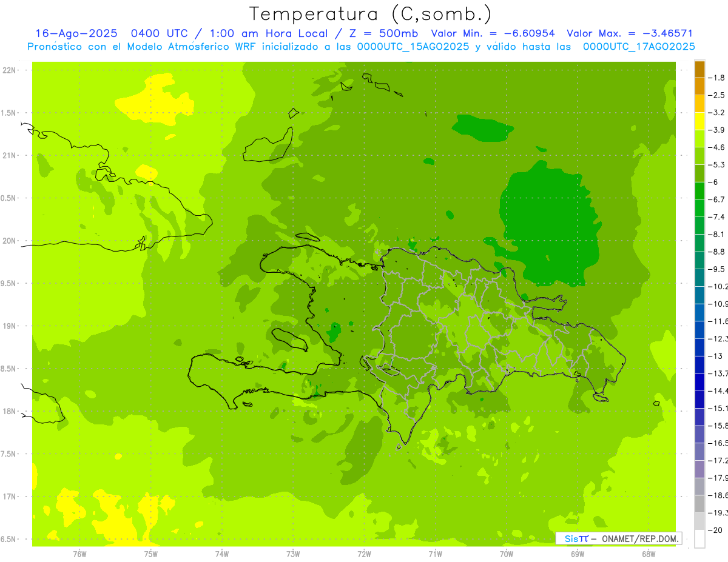Viewport: 728px width, 562px height.
Task: Pick the lime swatch between -3.9 and -4.6
Action: click(x=699, y=138)
